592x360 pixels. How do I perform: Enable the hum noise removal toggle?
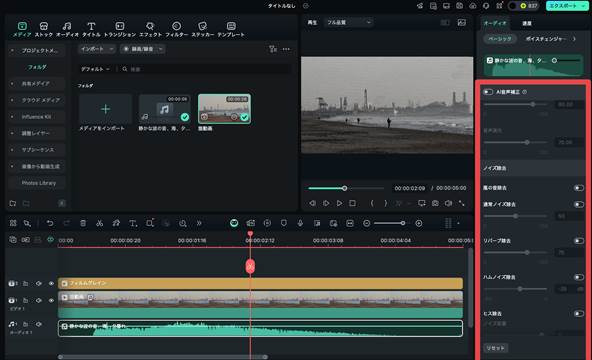coord(578,277)
